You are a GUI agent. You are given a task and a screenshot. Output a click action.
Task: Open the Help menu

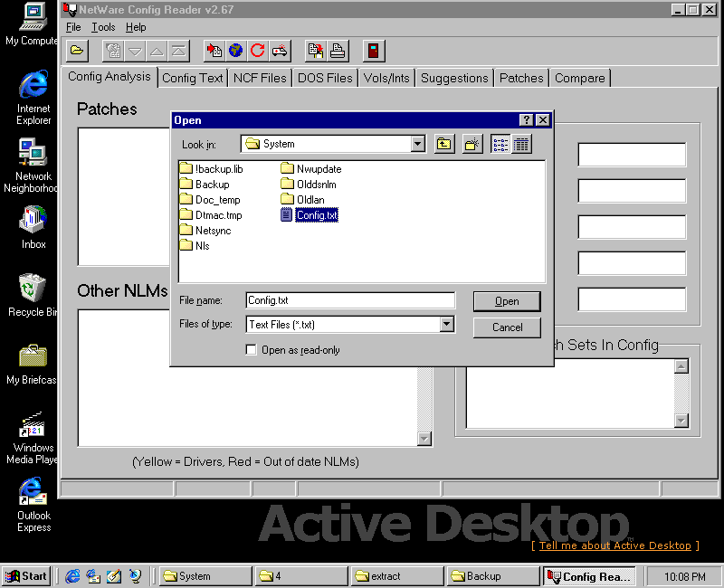(x=136, y=27)
